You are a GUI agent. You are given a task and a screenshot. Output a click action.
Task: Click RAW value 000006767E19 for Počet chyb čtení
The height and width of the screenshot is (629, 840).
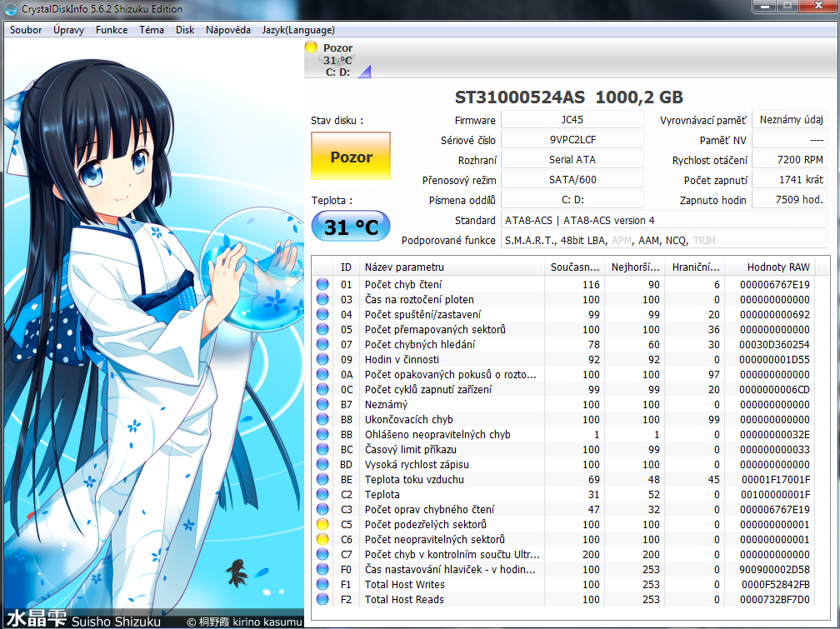click(775, 284)
